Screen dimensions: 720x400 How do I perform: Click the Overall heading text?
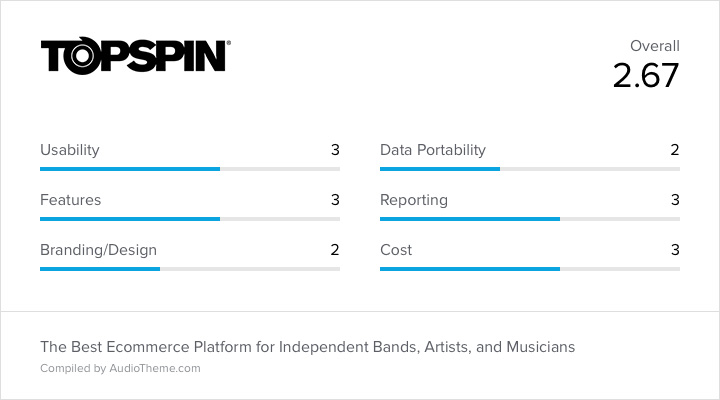655,46
